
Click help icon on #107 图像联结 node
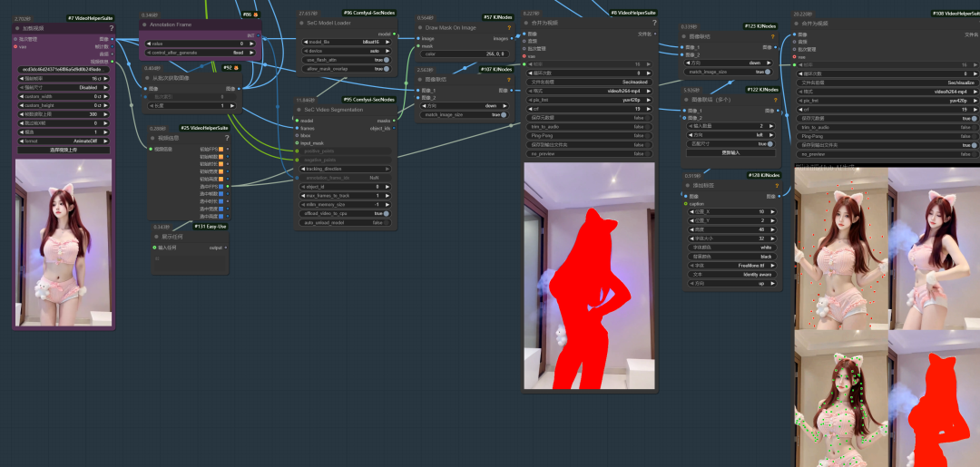coord(509,79)
